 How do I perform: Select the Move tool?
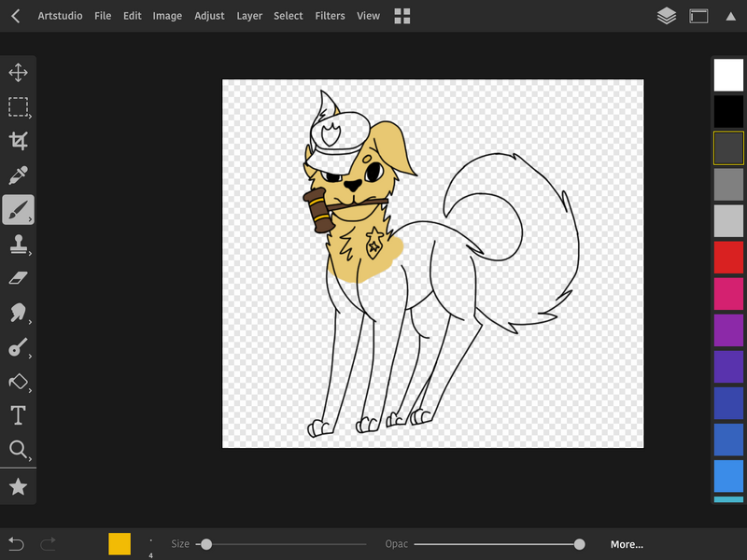click(18, 73)
